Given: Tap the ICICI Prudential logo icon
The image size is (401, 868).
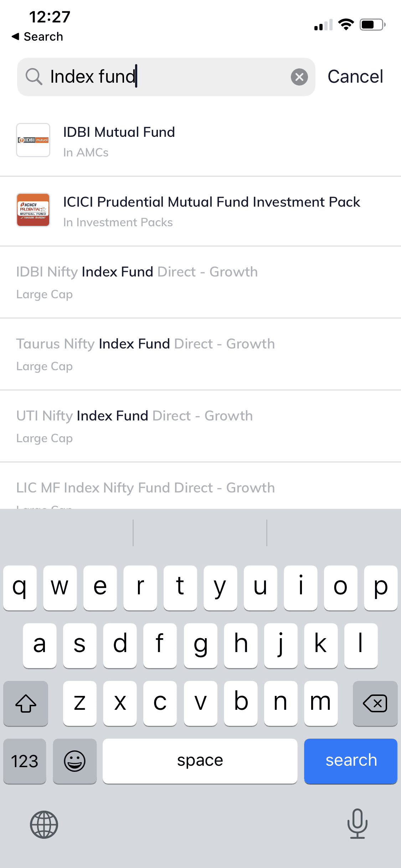Looking at the screenshot, I should pos(33,210).
